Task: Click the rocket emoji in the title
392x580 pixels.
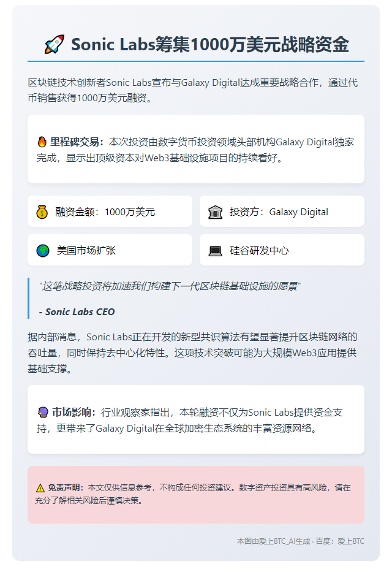Action: 55,44
